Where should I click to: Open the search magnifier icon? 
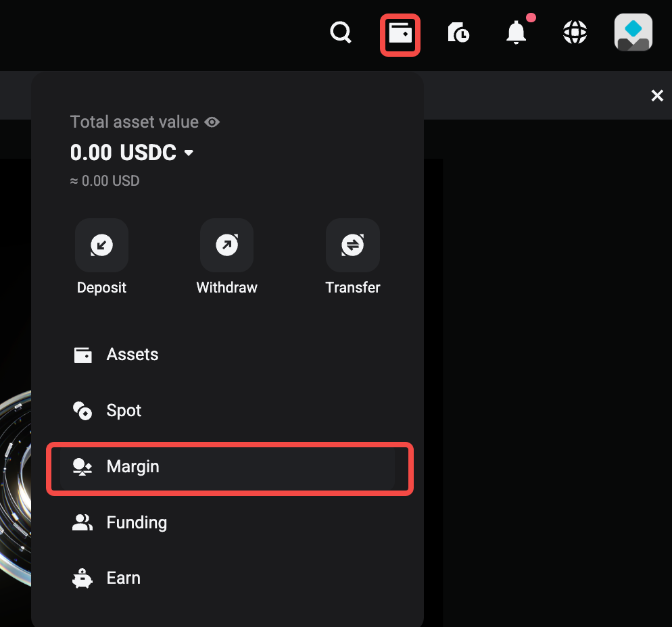[x=341, y=33]
